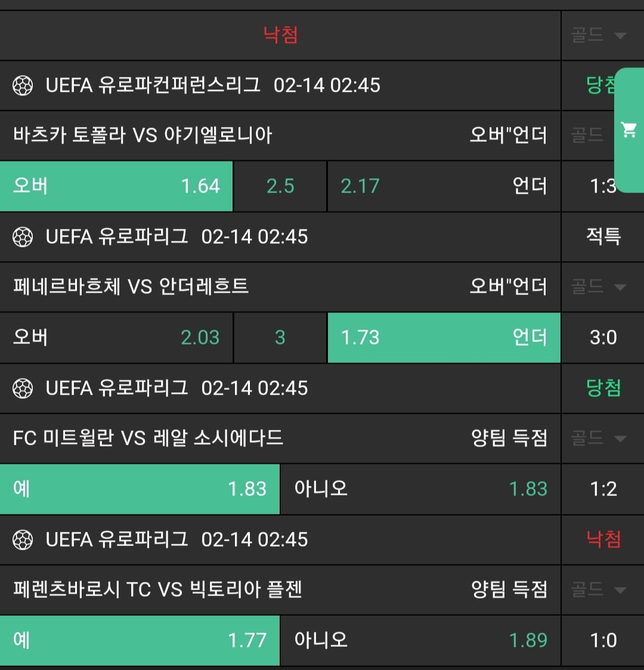
Task: Click the 적특 status label
Action: coord(603,237)
